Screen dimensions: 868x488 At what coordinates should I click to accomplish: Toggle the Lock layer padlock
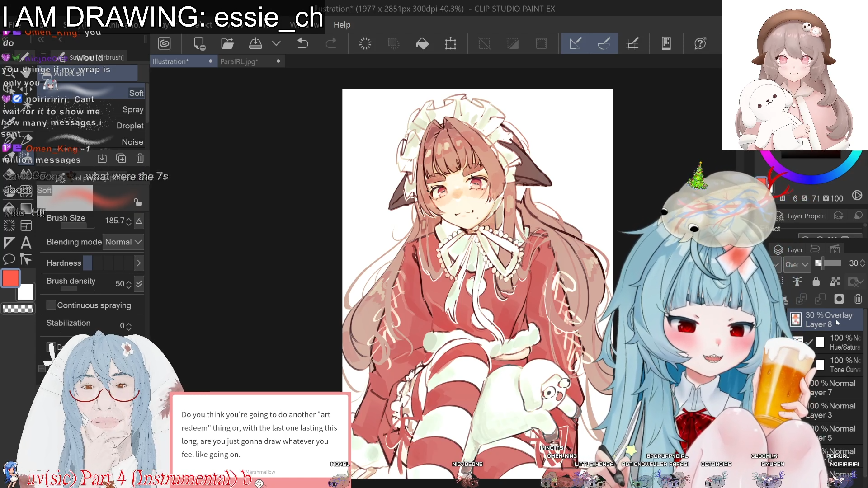pyautogui.click(x=816, y=282)
